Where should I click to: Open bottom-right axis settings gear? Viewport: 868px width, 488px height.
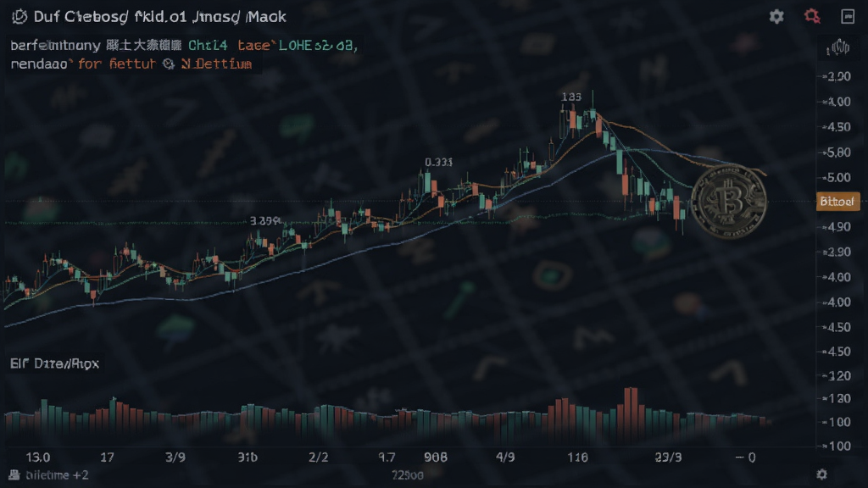[822, 474]
